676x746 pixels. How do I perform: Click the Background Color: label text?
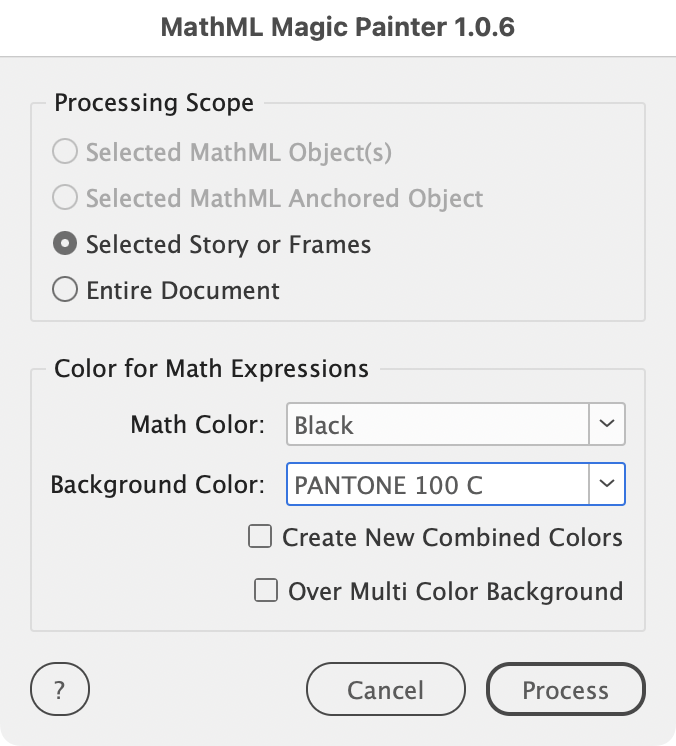(157, 485)
